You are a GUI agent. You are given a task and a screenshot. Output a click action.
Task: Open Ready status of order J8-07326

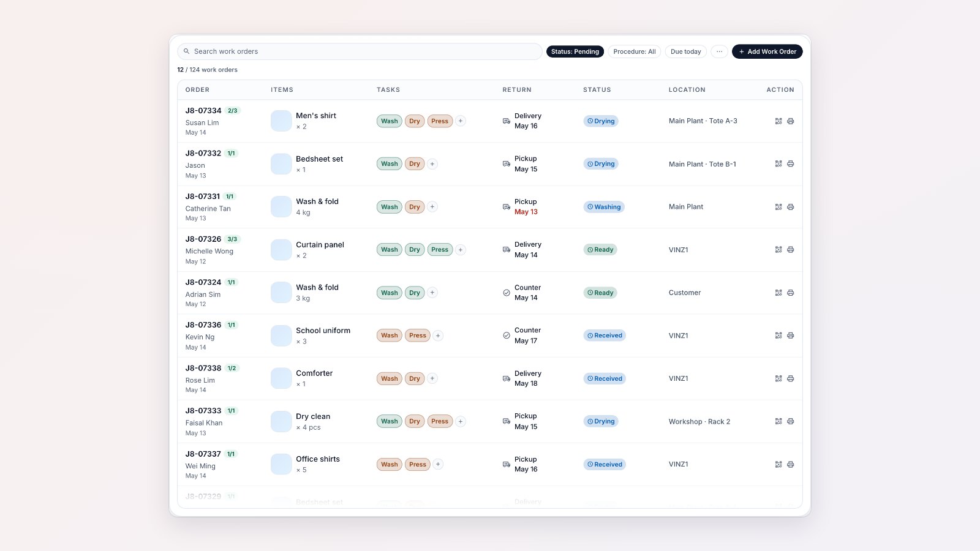(600, 250)
